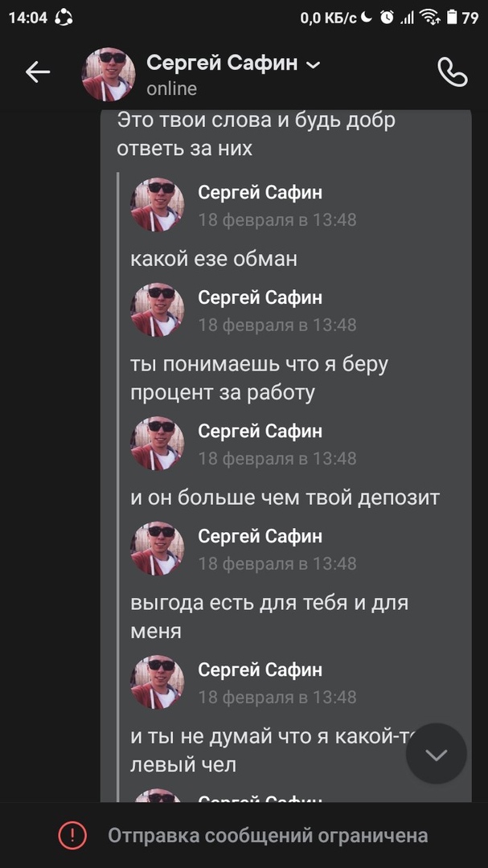Tap the moon do-not-disturb status icon

[367, 17]
